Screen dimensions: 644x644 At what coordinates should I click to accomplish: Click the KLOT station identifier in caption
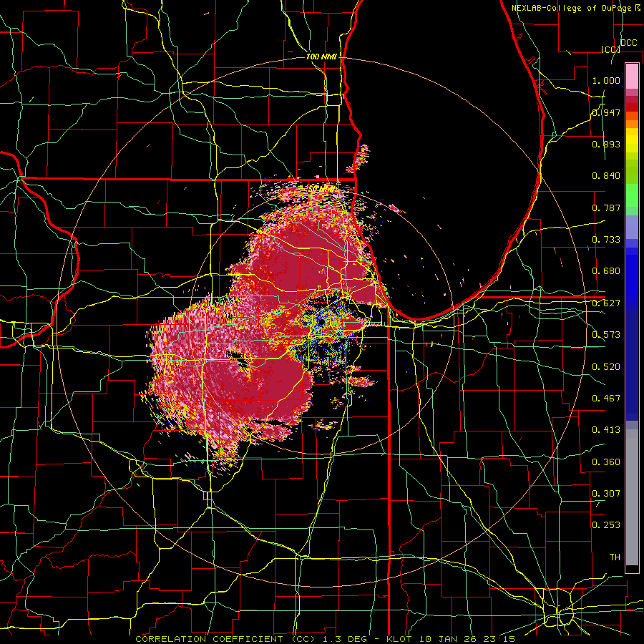pos(399,639)
